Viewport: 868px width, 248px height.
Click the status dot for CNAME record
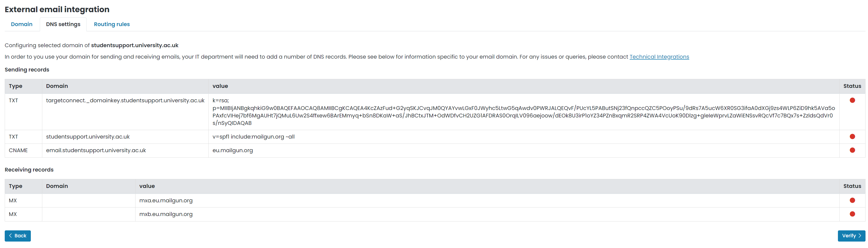(x=852, y=150)
